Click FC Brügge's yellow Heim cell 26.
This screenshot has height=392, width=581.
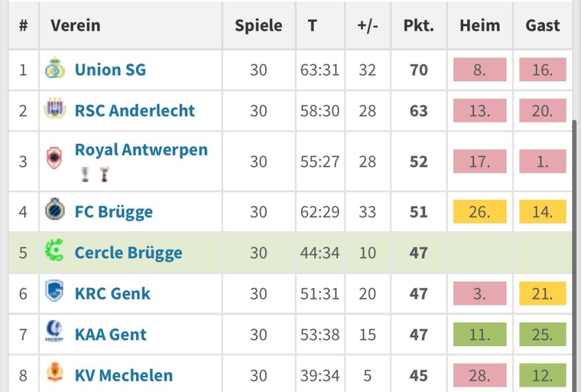tap(479, 212)
